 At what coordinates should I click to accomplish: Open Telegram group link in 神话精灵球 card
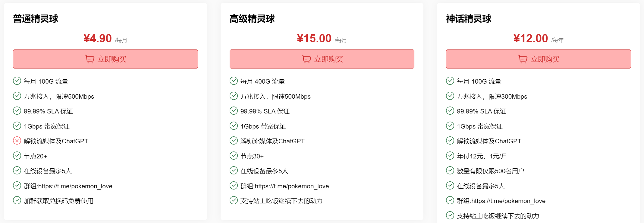pyautogui.click(x=508, y=201)
